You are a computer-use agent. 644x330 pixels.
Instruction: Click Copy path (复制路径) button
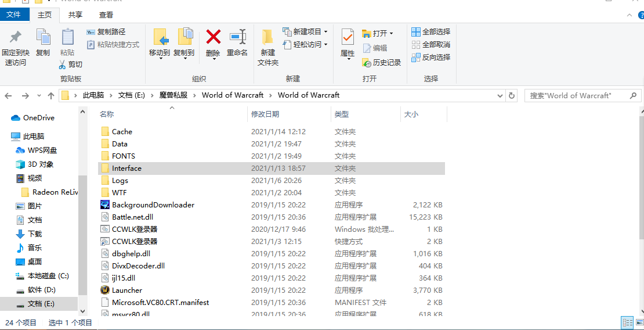coord(106,32)
